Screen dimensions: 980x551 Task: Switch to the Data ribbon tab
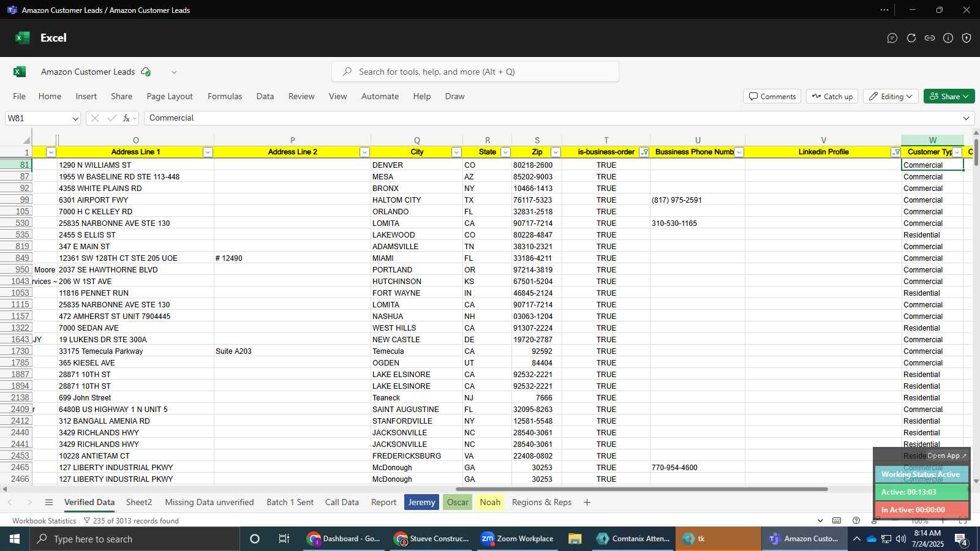(265, 96)
